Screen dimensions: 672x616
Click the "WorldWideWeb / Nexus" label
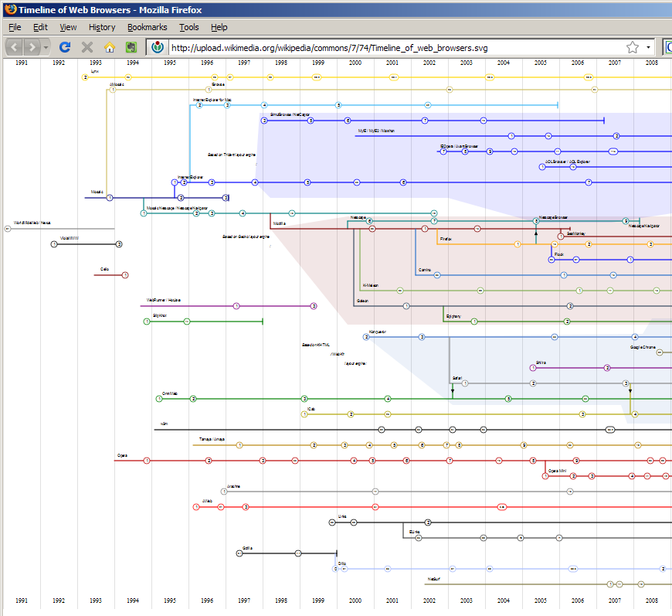coord(32,223)
